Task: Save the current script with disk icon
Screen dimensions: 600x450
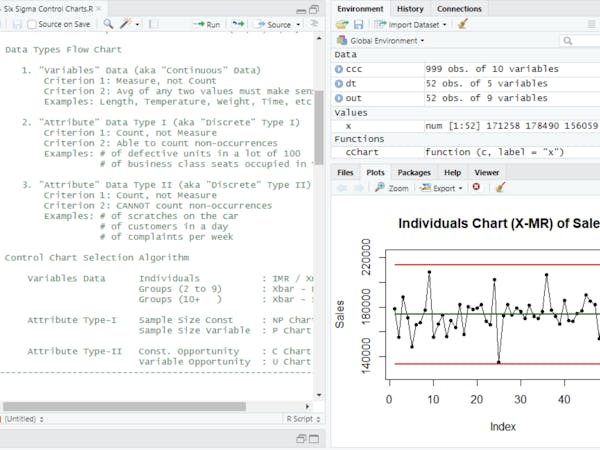Action: 17,24
